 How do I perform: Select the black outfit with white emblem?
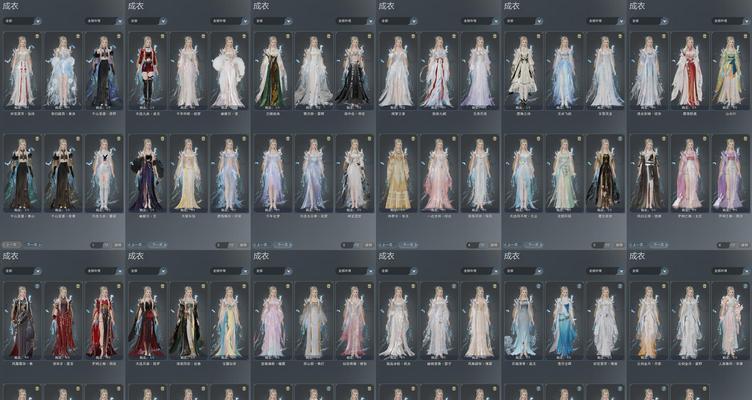[648, 174]
